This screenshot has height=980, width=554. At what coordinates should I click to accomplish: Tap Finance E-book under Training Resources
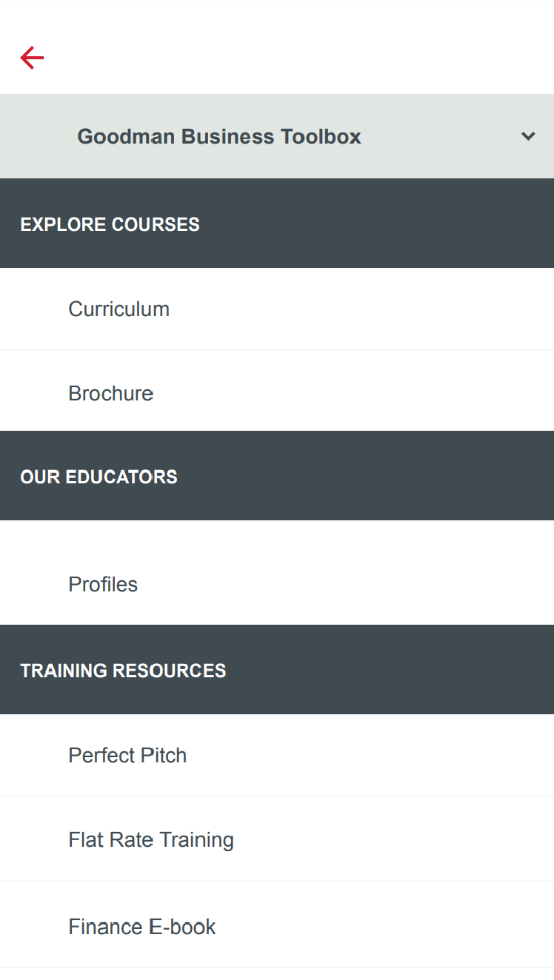[142, 927]
